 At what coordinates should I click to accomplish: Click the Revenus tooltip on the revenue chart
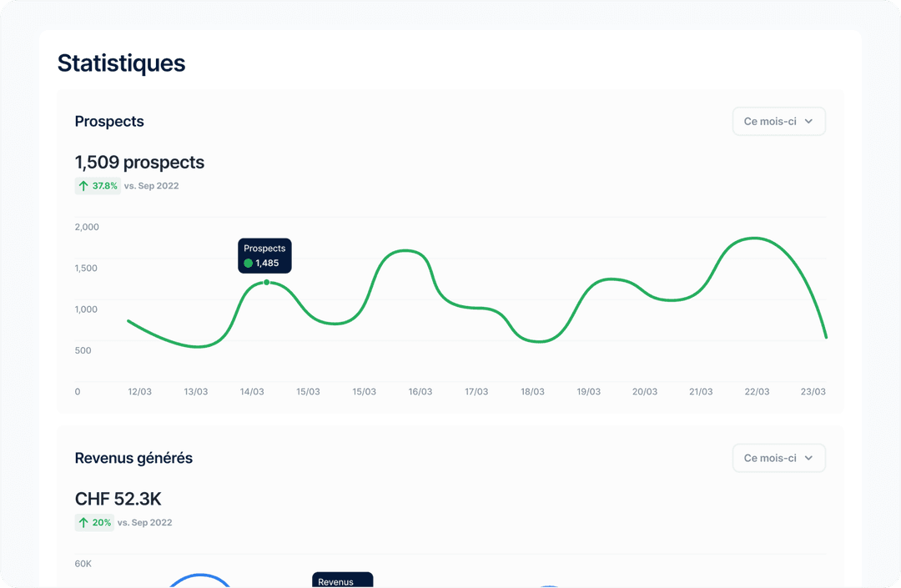tap(342, 580)
